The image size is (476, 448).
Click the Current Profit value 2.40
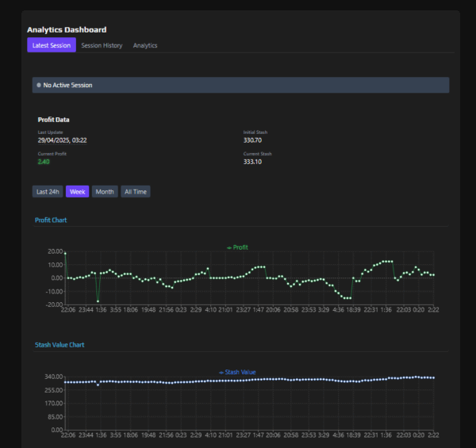(44, 162)
